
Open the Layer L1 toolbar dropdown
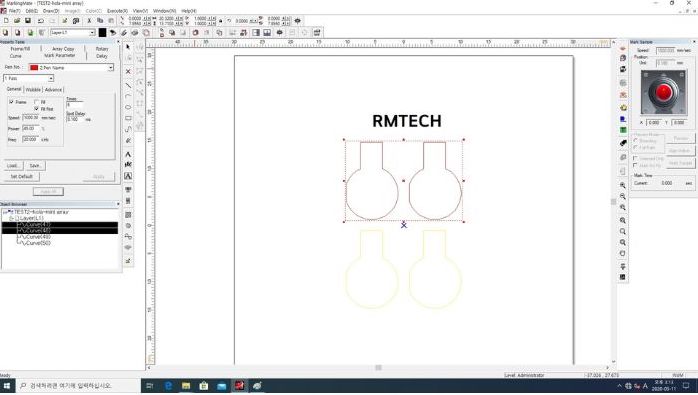pyautogui.click(x=73, y=33)
